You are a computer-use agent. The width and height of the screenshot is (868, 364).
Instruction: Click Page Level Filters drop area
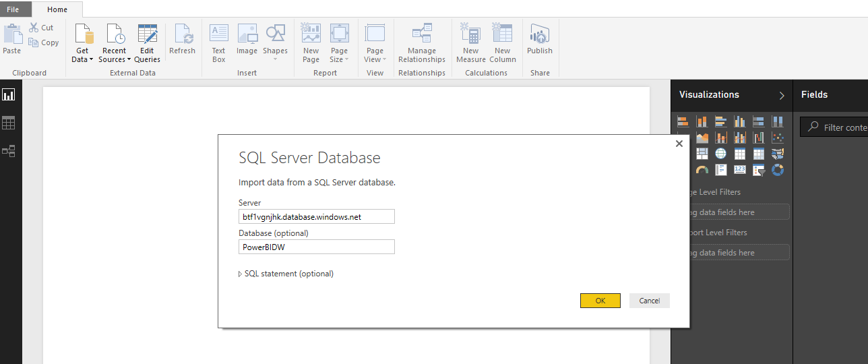pyautogui.click(x=739, y=212)
